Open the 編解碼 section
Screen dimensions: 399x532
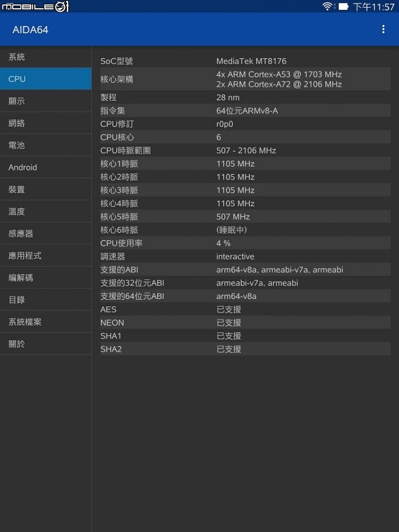(46, 277)
